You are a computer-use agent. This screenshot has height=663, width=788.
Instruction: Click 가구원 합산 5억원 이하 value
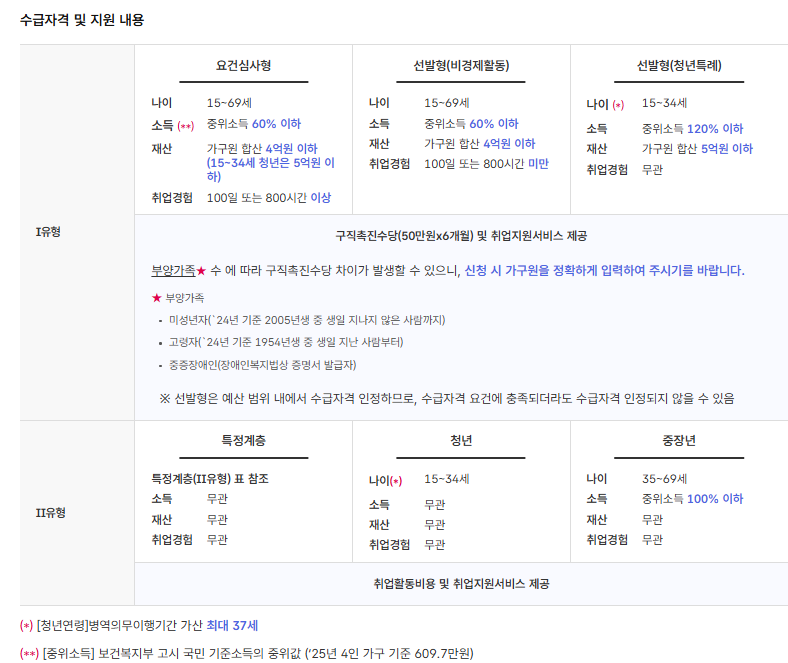(x=698, y=149)
